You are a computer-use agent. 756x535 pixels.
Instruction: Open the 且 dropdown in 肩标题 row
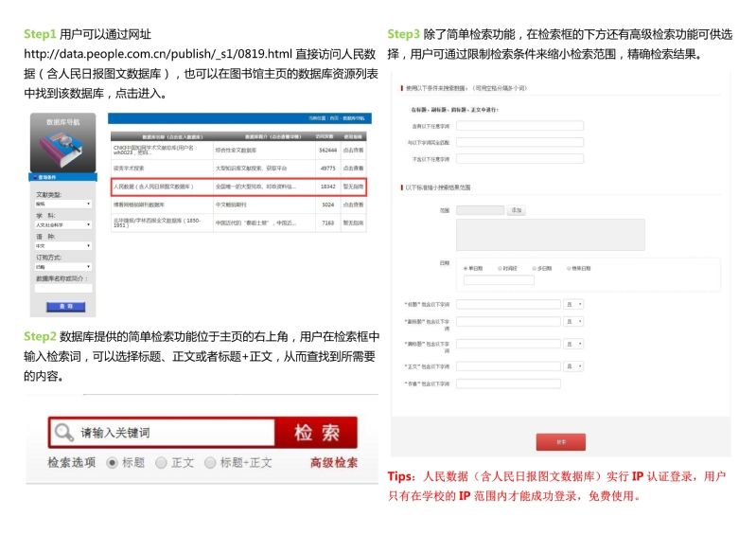click(x=573, y=344)
